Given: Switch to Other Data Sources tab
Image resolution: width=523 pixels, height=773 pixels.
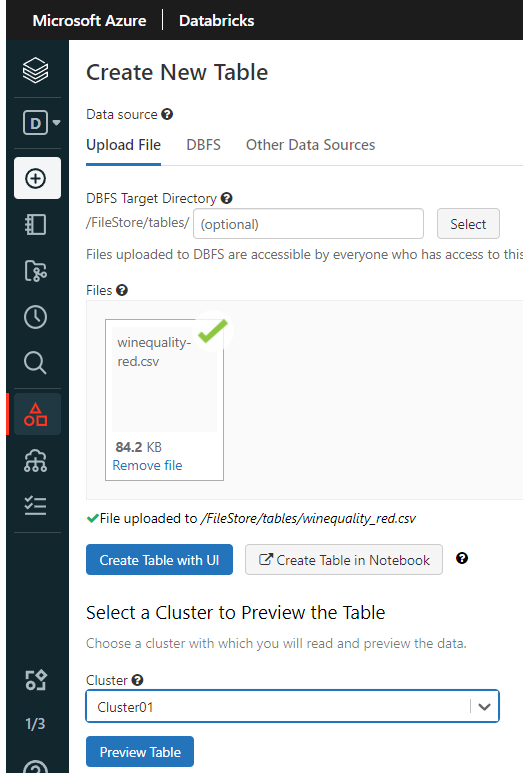Looking at the screenshot, I should (x=311, y=145).
